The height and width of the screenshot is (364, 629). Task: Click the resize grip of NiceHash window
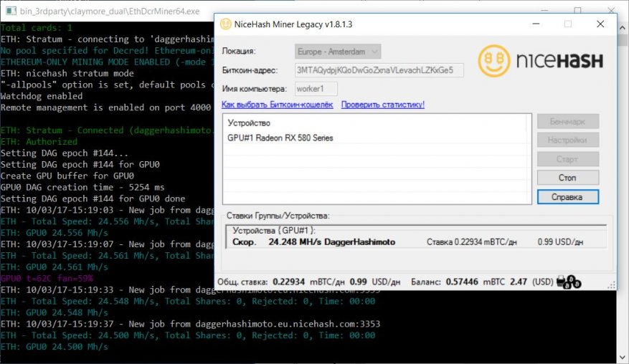click(611, 287)
